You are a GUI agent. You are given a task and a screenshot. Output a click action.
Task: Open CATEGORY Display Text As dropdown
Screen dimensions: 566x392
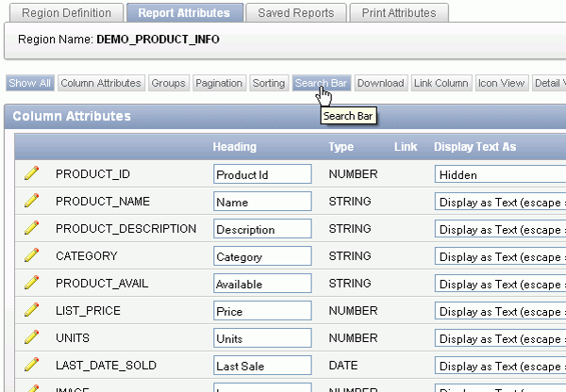500,256
